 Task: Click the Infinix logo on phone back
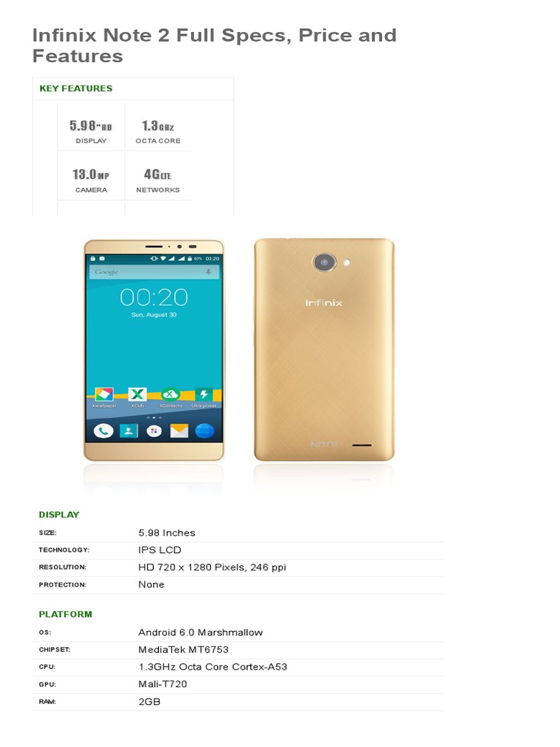(x=324, y=303)
